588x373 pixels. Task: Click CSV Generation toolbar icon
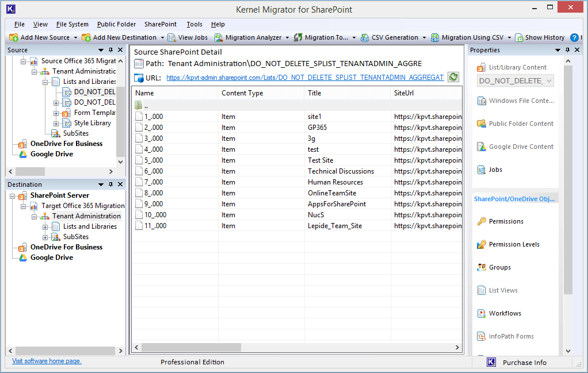coord(365,37)
